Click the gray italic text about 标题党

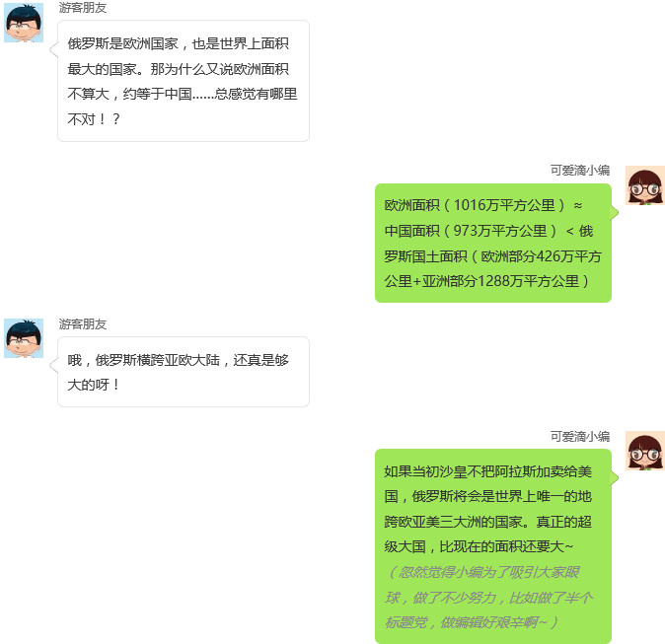(488, 598)
